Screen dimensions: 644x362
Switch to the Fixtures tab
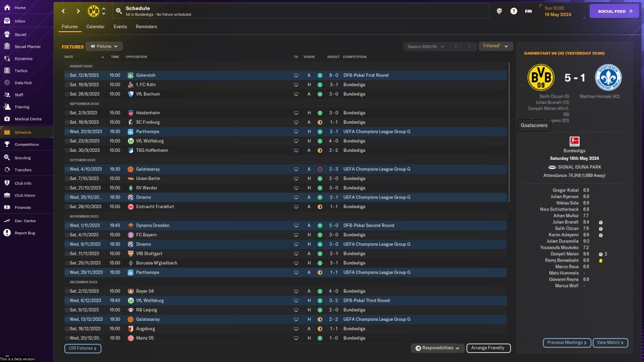tap(69, 27)
